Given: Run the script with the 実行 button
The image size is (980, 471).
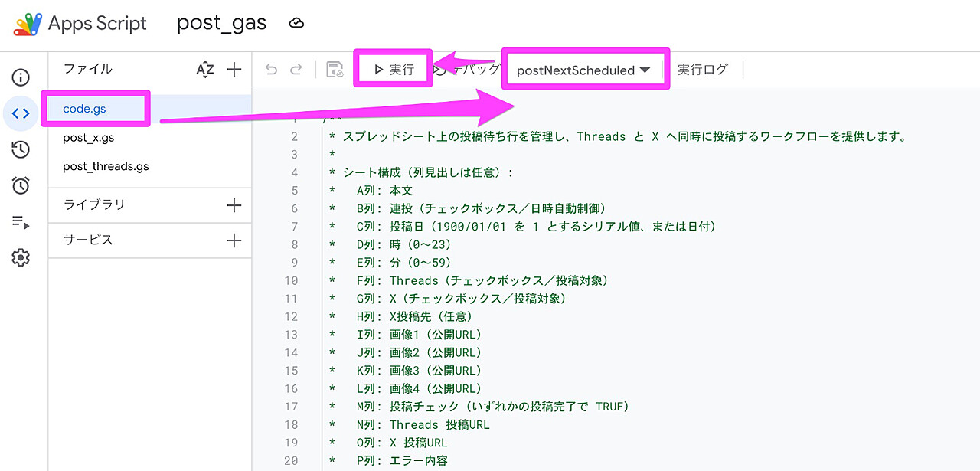Looking at the screenshot, I should [393, 68].
